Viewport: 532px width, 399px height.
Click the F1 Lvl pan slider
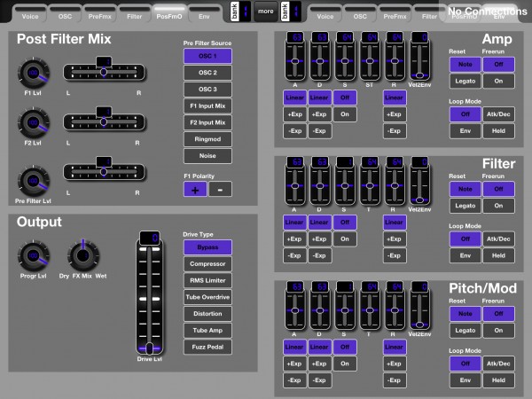(x=104, y=72)
